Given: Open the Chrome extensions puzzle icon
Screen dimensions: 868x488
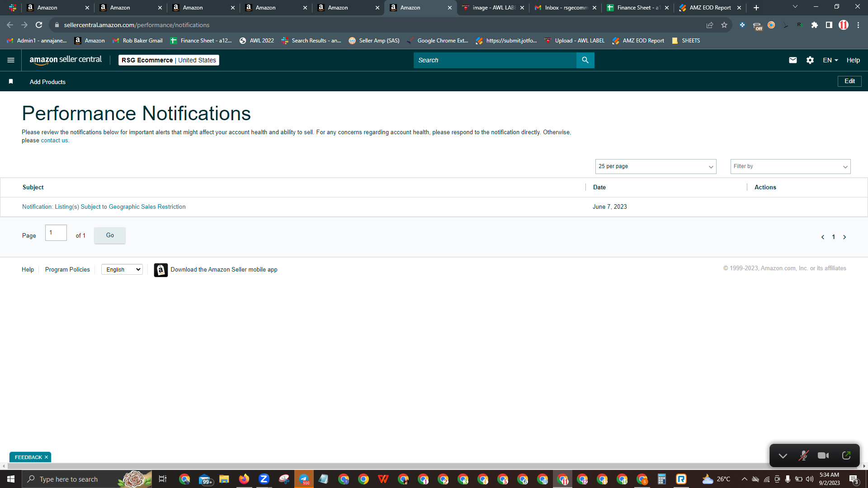Looking at the screenshot, I should [x=815, y=25].
